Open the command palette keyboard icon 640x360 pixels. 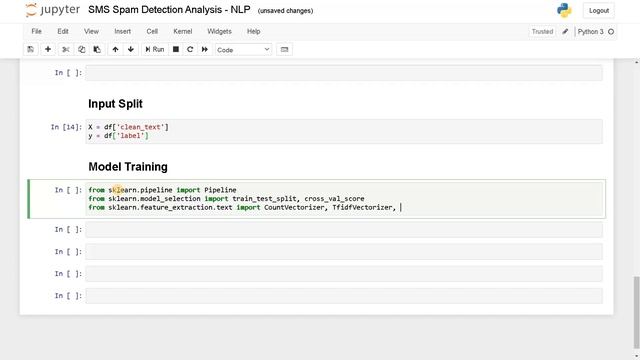pos(284,49)
